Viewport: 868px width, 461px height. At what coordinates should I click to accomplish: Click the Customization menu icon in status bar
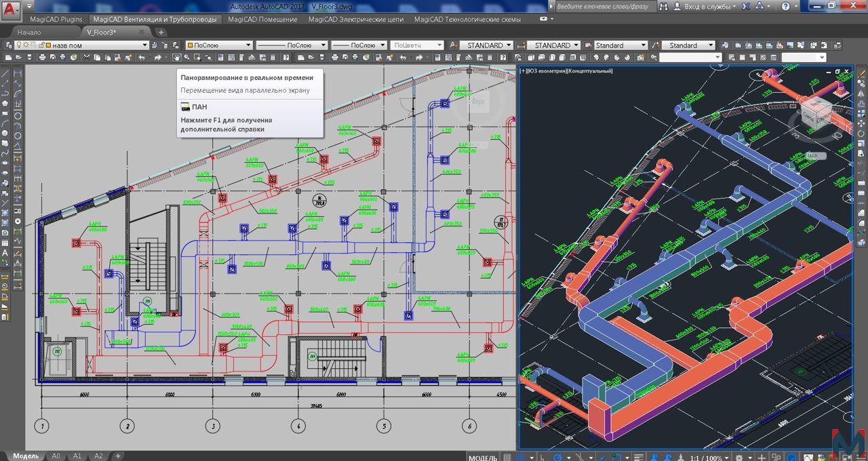pos(861,457)
